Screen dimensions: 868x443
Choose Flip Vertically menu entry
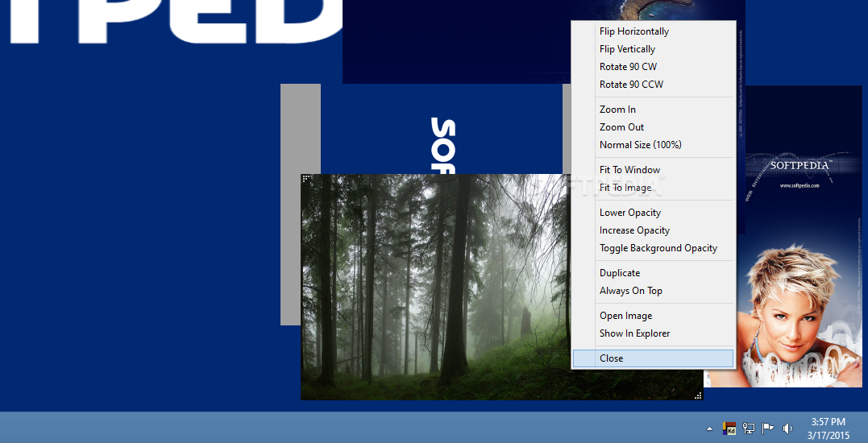click(x=653, y=49)
